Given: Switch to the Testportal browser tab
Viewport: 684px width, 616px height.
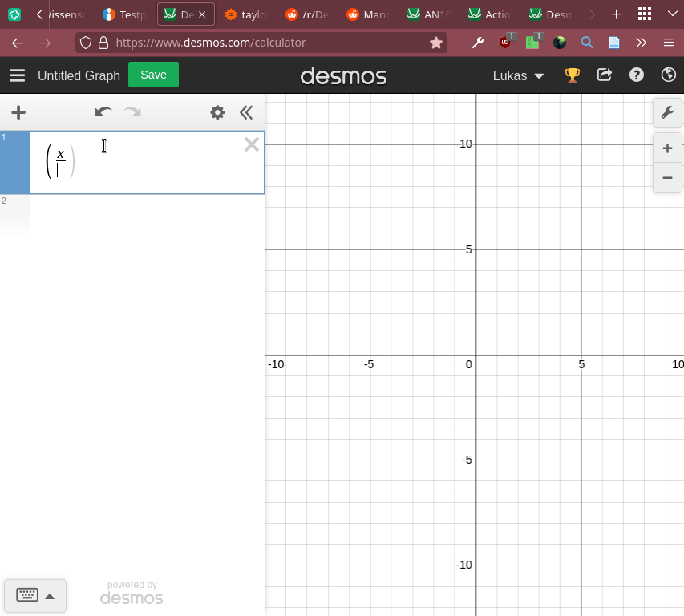Looking at the screenshot, I should [x=124, y=14].
